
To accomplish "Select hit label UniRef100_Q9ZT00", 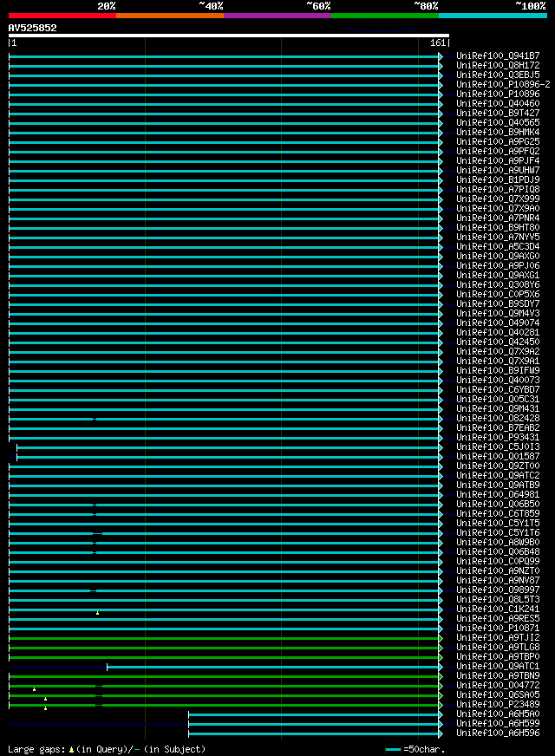I will [498, 466].
